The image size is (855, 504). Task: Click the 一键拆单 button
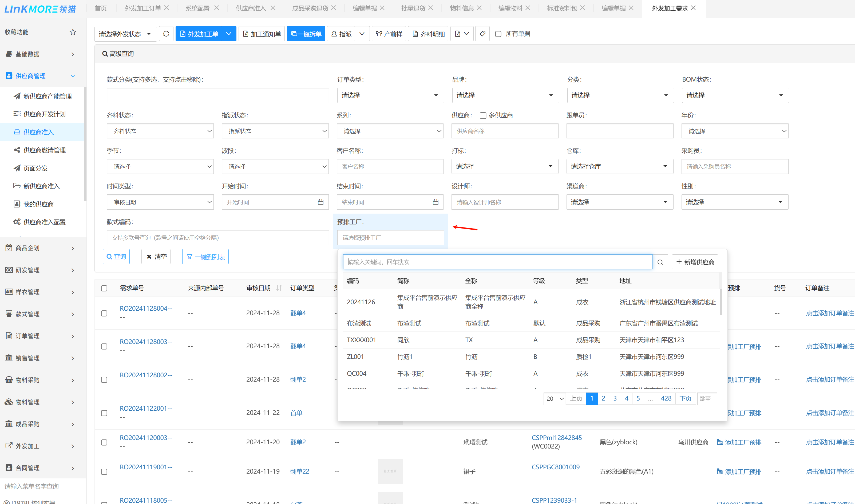(x=306, y=34)
